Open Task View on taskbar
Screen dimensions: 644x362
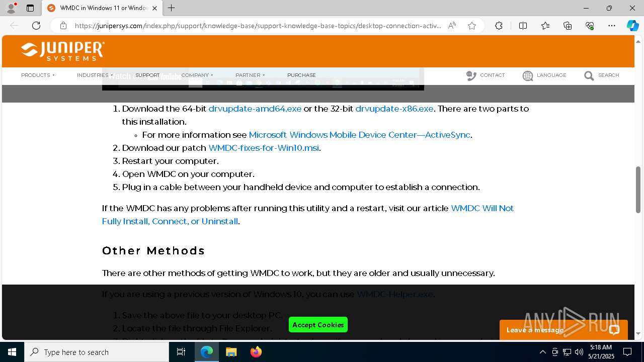point(181,352)
